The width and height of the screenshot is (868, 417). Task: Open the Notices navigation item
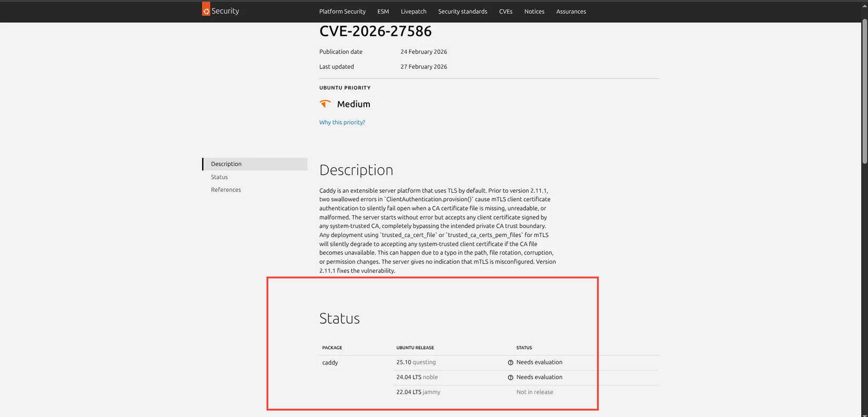coord(534,11)
